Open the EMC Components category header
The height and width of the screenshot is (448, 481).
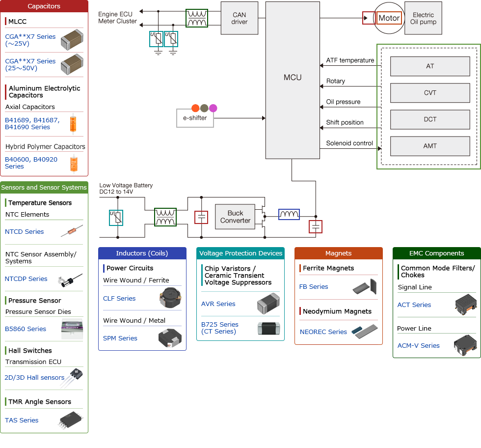436,253
